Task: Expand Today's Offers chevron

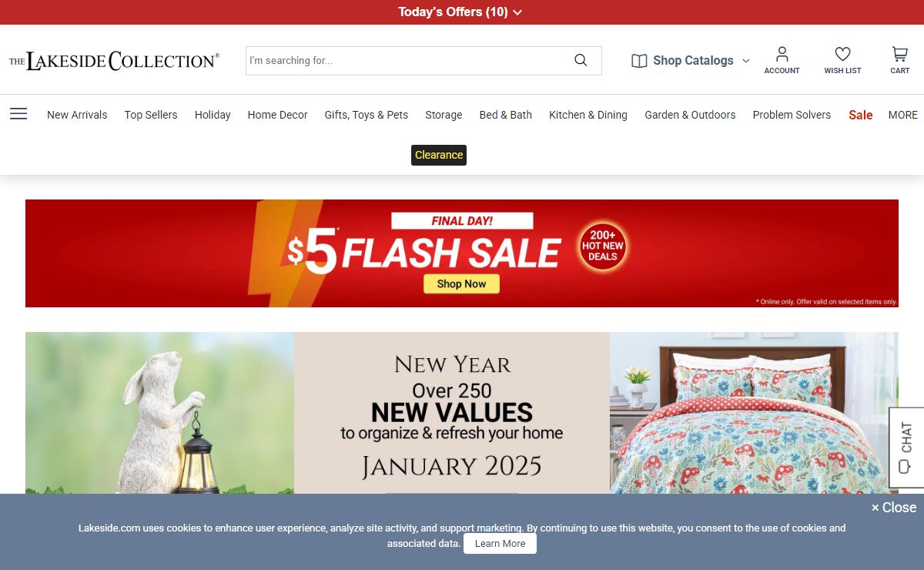Action: tap(517, 12)
